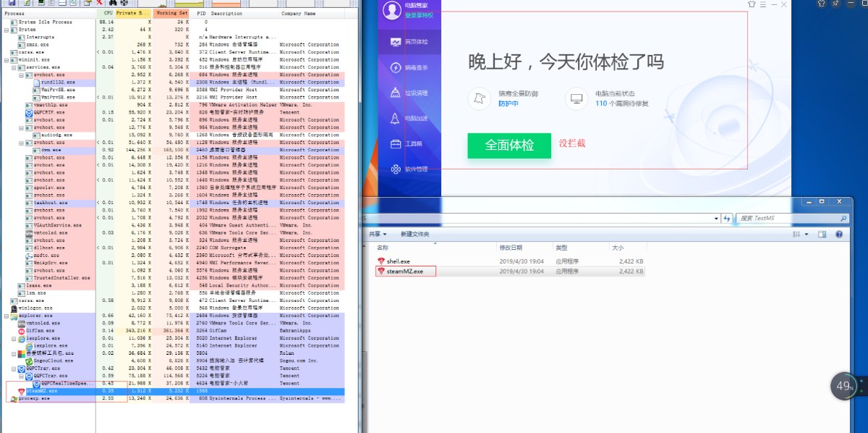
Task: Collapse svchost.exe PID 984 node
Action: click(x=21, y=127)
